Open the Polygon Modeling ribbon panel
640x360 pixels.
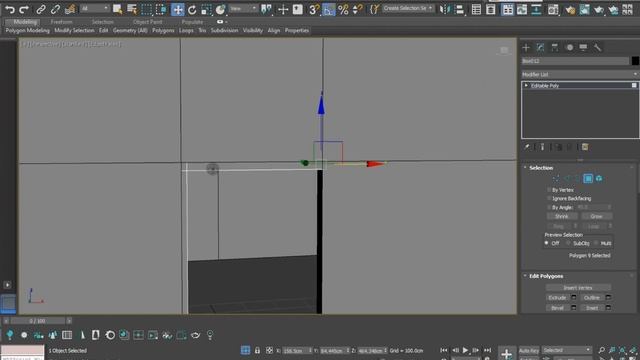coord(27,31)
